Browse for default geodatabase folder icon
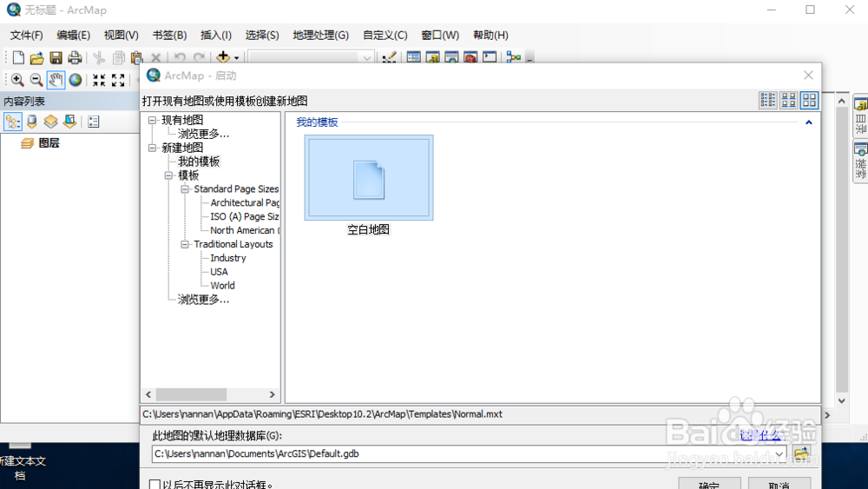This screenshot has height=489, width=868. [801, 453]
